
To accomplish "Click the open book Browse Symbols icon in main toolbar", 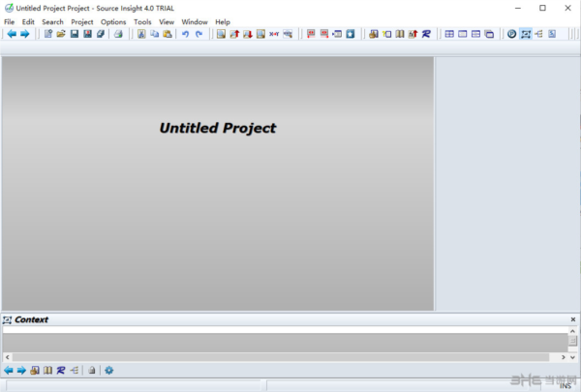I will 400,34.
